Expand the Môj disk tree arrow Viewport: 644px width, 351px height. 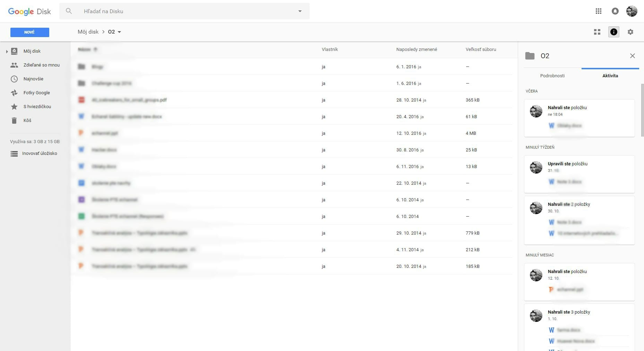tap(7, 51)
